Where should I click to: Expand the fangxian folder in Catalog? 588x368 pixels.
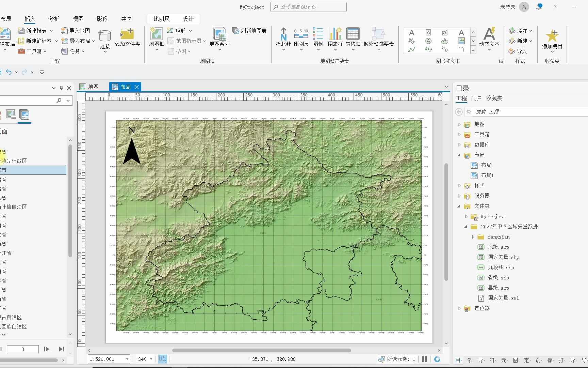[473, 236]
